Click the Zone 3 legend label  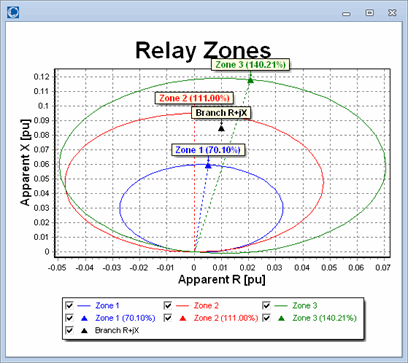tap(305, 305)
